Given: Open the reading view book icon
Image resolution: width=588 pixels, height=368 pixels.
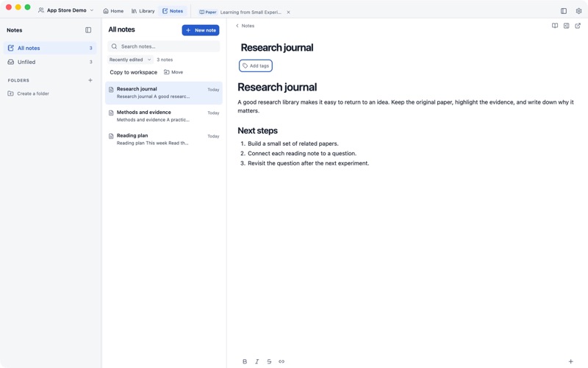Looking at the screenshot, I should tap(555, 26).
